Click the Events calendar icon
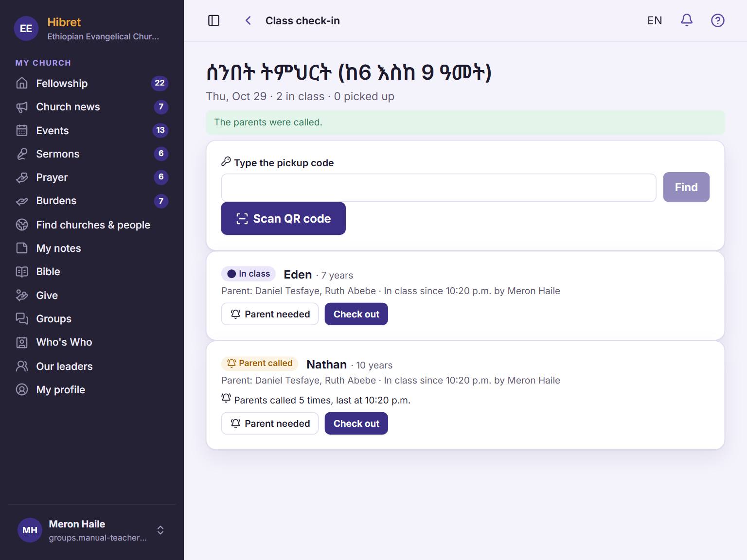747x560 pixels. tap(22, 130)
